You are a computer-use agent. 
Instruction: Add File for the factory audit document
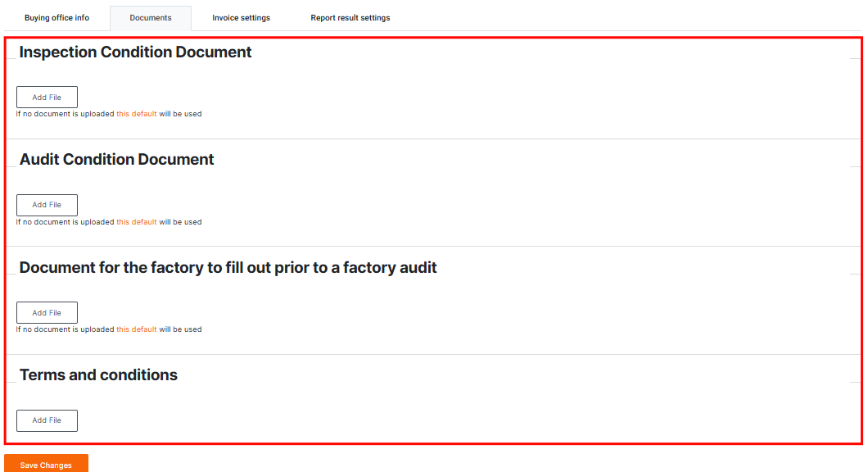pyautogui.click(x=47, y=313)
